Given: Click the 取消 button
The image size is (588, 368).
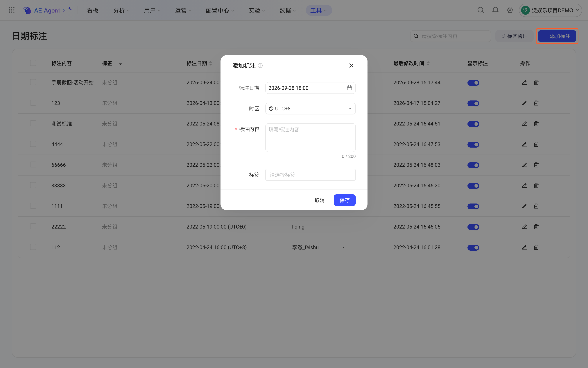Looking at the screenshot, I should 320,200.
